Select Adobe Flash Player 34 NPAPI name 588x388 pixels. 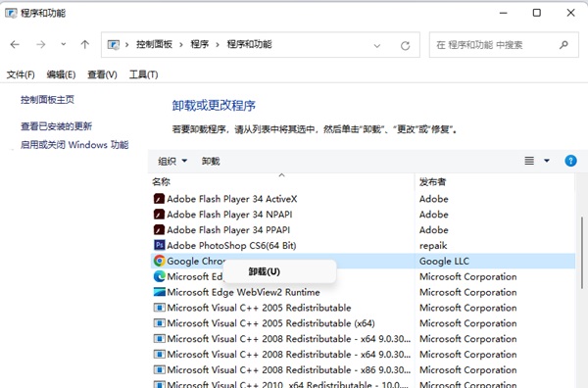tap(229, 215)
